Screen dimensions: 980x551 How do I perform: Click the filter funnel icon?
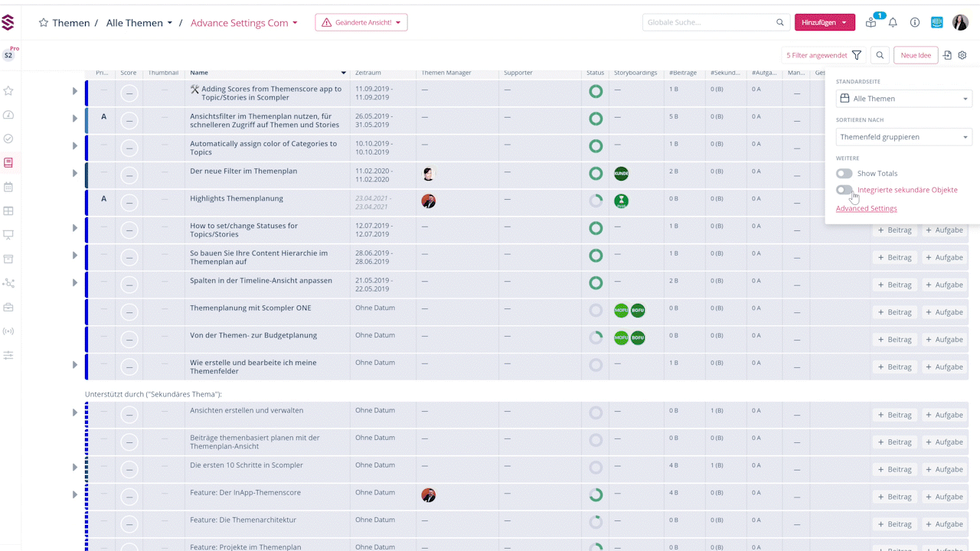857,55
